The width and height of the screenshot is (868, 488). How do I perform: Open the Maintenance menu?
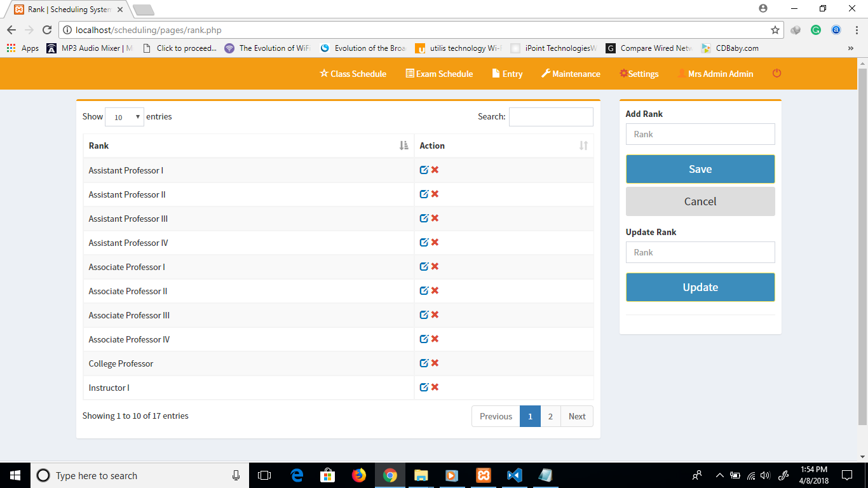pyautogui.click(x=571, y=74)
